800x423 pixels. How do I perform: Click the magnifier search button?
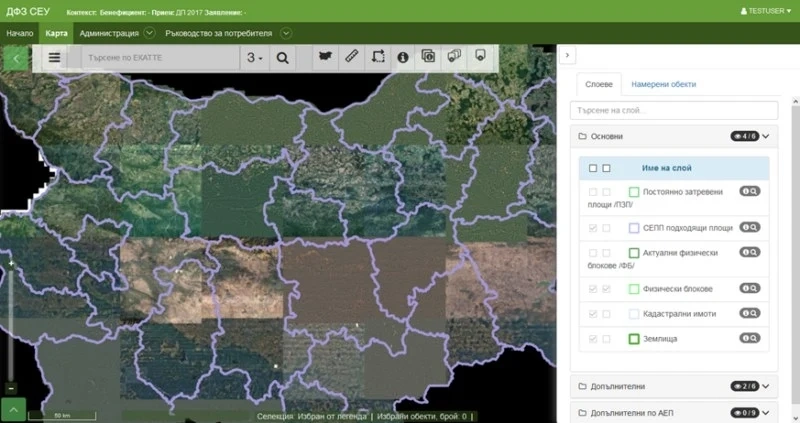point(282,58)
